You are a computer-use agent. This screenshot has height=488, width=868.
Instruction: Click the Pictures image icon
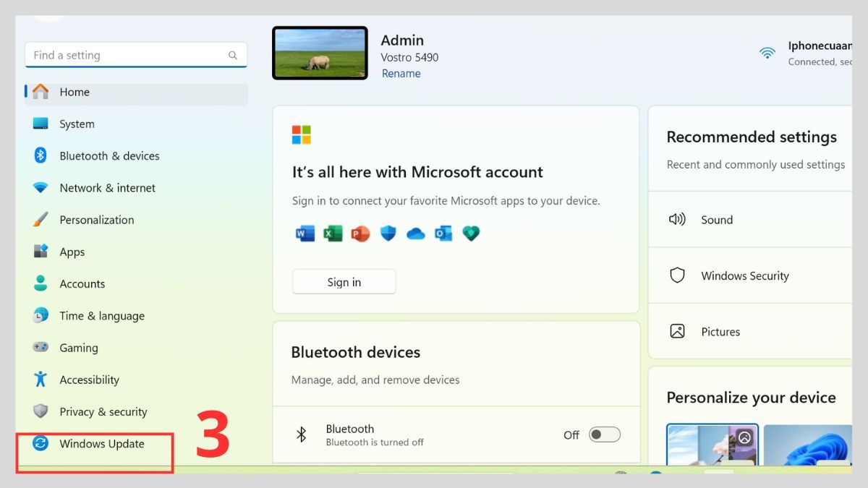(x=677, y=331)
